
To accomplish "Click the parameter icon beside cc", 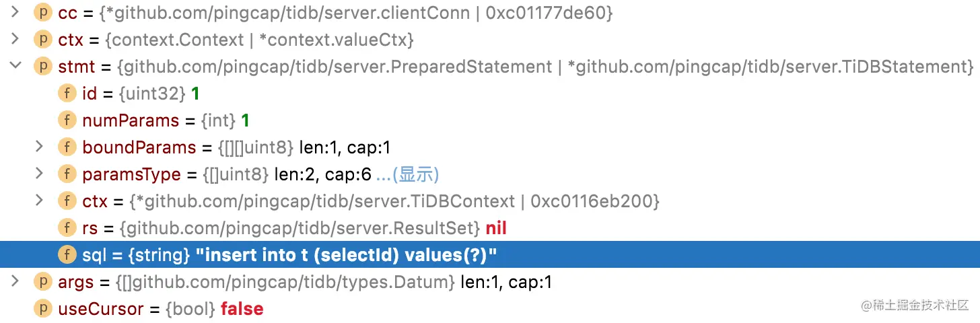I will click(42, 12).
